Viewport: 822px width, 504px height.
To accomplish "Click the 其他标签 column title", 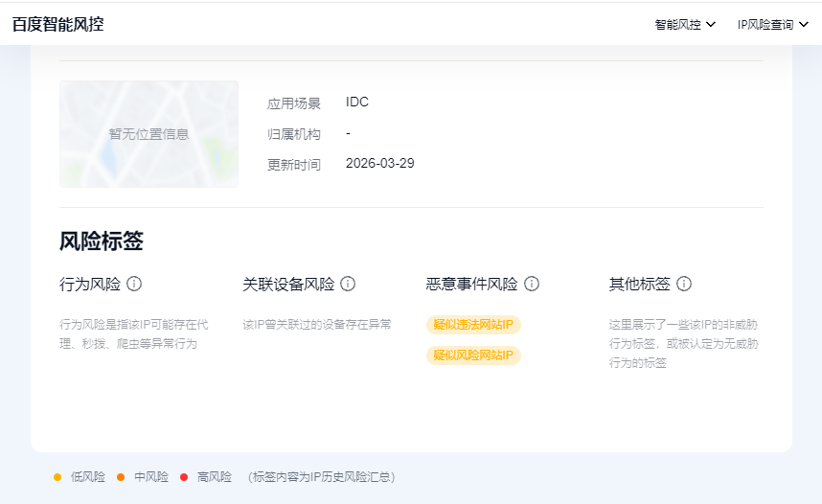I will pyautogui.click(x=640, y=284).
